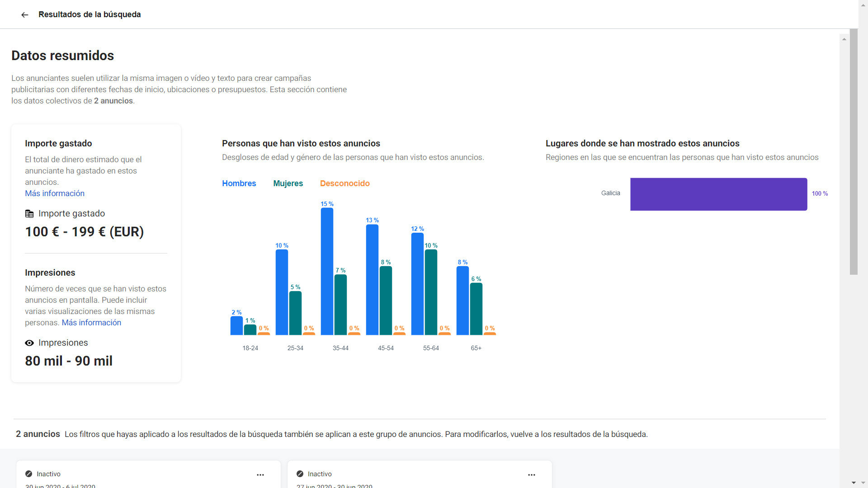868x488 pixels.
Task: Click the 5 % Mujeres bar for 25-34
Action: [x=295, y=313]
